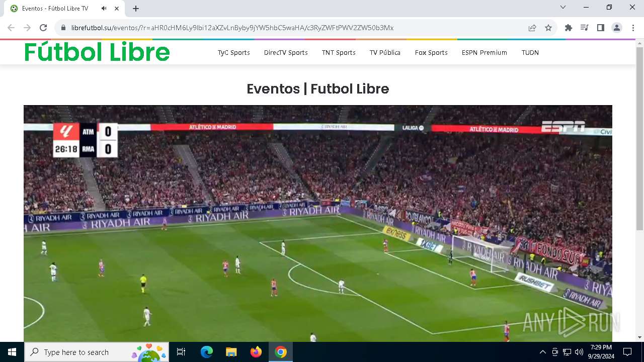Image resolution: width=644 pixels, height=362 pixels.
Task: Mute the tab audio speaker icon
Action: pos(104,8)
